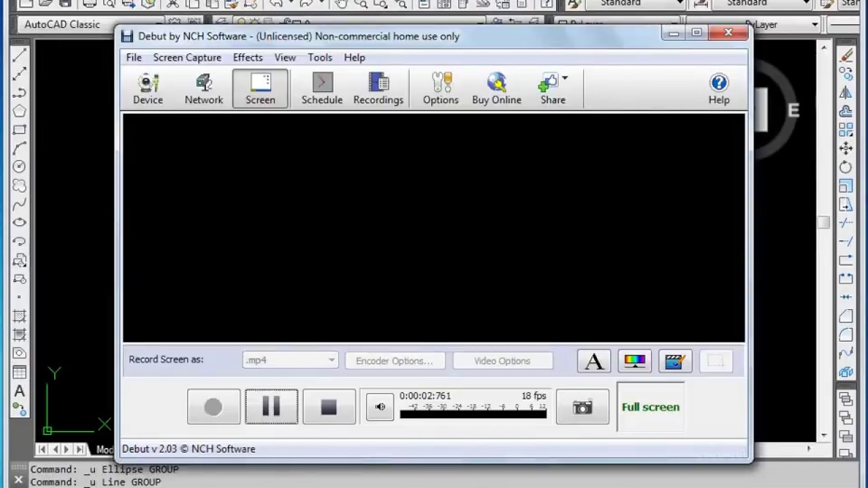Open the Effects menu
The image size is (868, 488).
[x=248, y=58]
